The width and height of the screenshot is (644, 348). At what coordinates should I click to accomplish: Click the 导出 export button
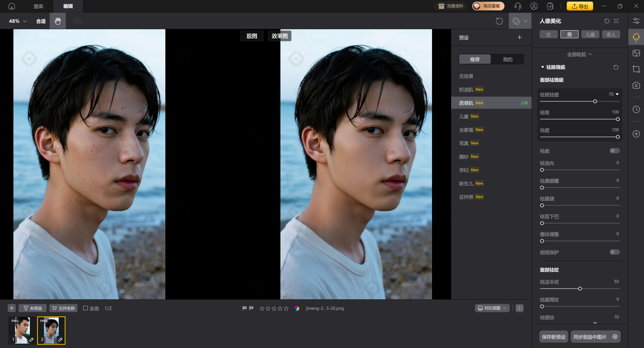(580, 6)
